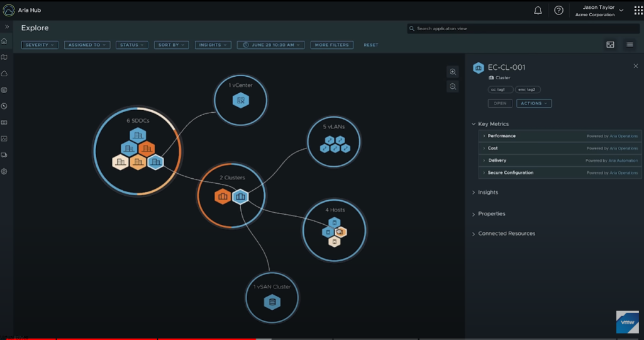This screenshot has height=340, width=644.
Task: Expand the Performance metric row
Action: (x=560, y=136)
